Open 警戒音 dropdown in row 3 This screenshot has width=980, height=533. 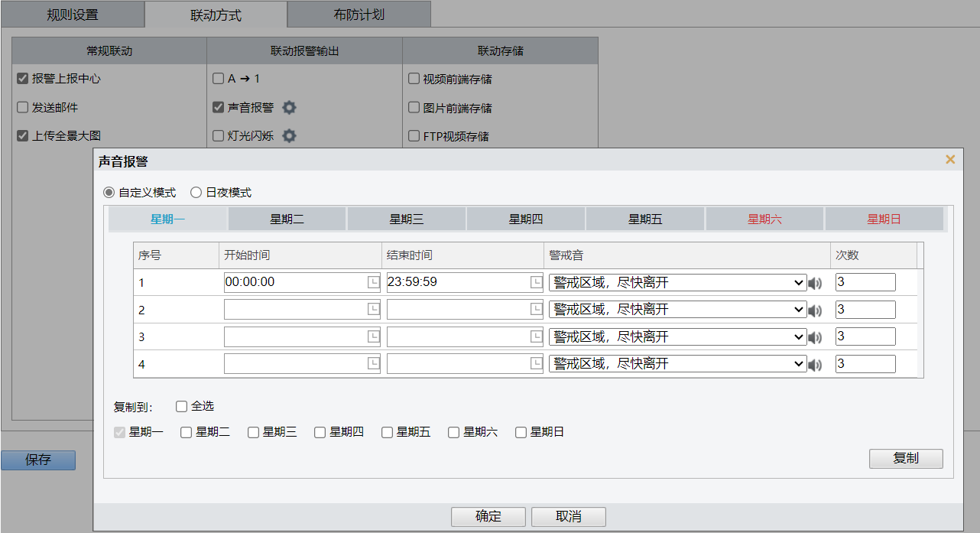pos(677,337)
